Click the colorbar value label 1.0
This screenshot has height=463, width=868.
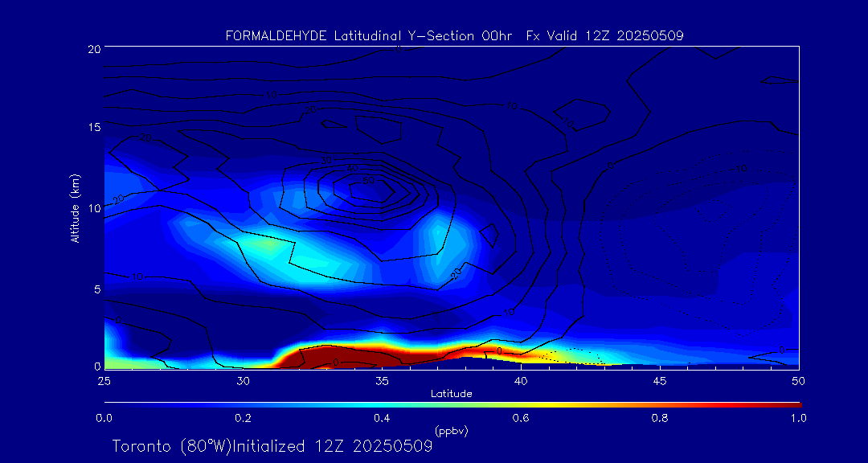798,418
